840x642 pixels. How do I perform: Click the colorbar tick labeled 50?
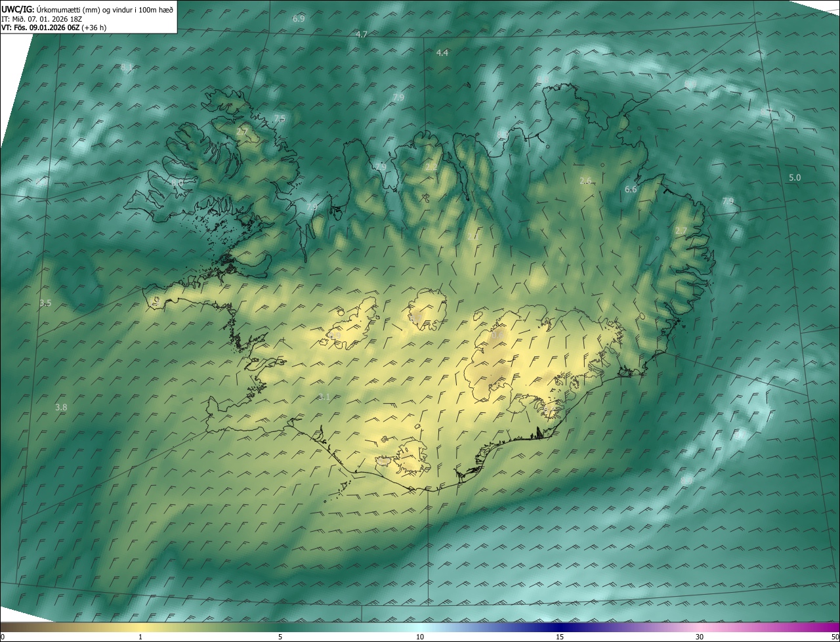835,637
